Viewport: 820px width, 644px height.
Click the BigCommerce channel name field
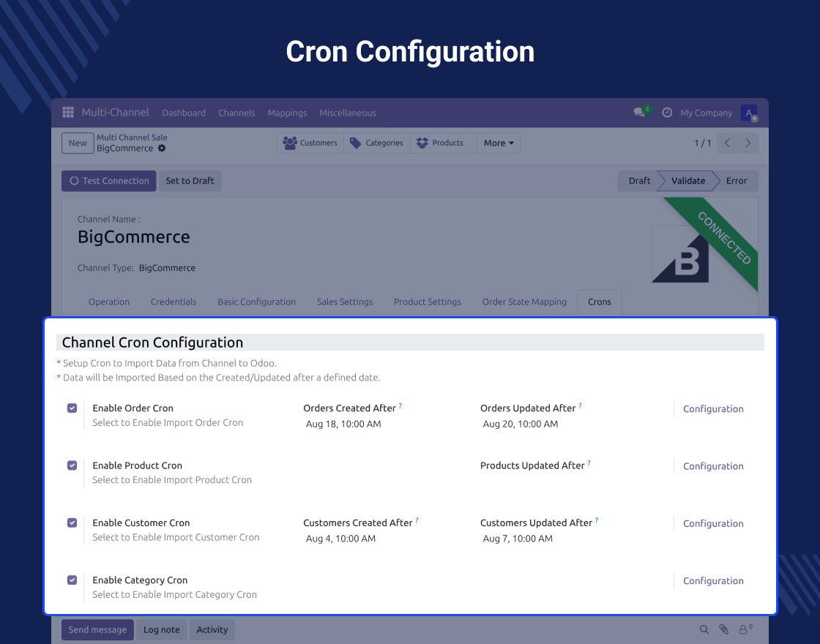[134, 237]
